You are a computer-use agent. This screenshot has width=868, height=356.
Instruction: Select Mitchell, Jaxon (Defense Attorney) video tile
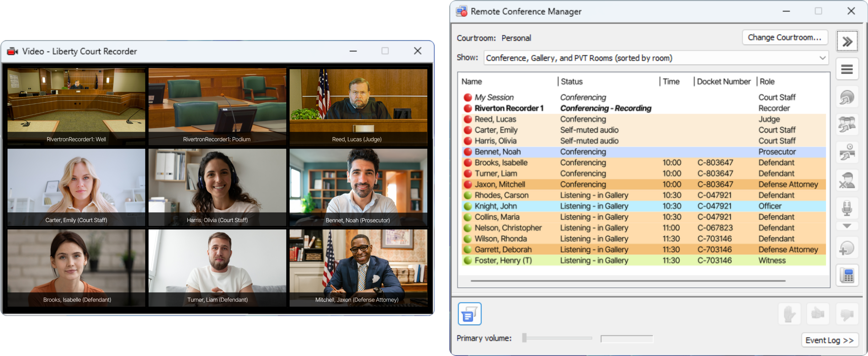(358, 268)
